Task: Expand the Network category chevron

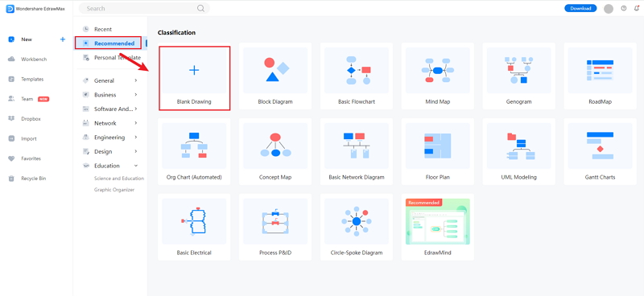Action: coord(136,123)
